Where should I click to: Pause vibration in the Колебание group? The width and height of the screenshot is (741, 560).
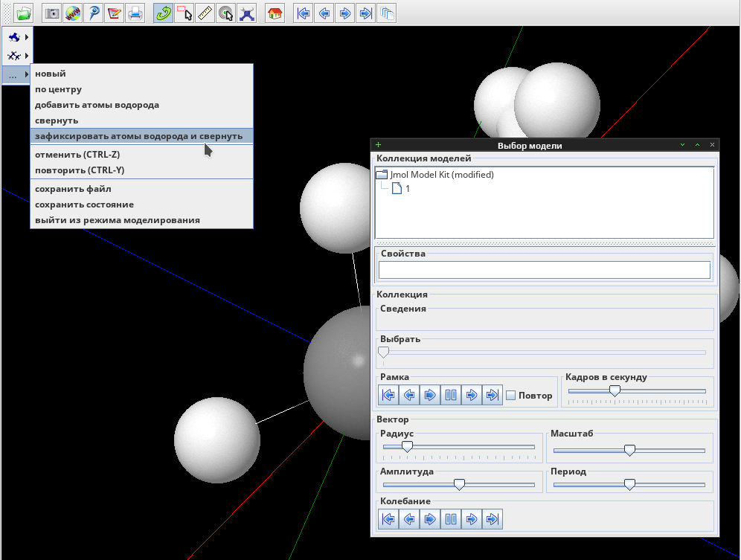[x=451, y=519]
